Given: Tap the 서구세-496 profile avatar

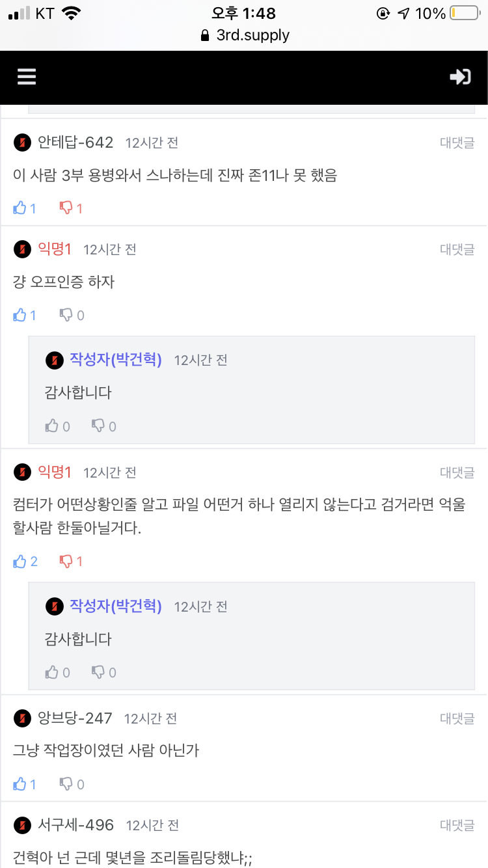Looking at the screenshot, I should tap(22, 826).
